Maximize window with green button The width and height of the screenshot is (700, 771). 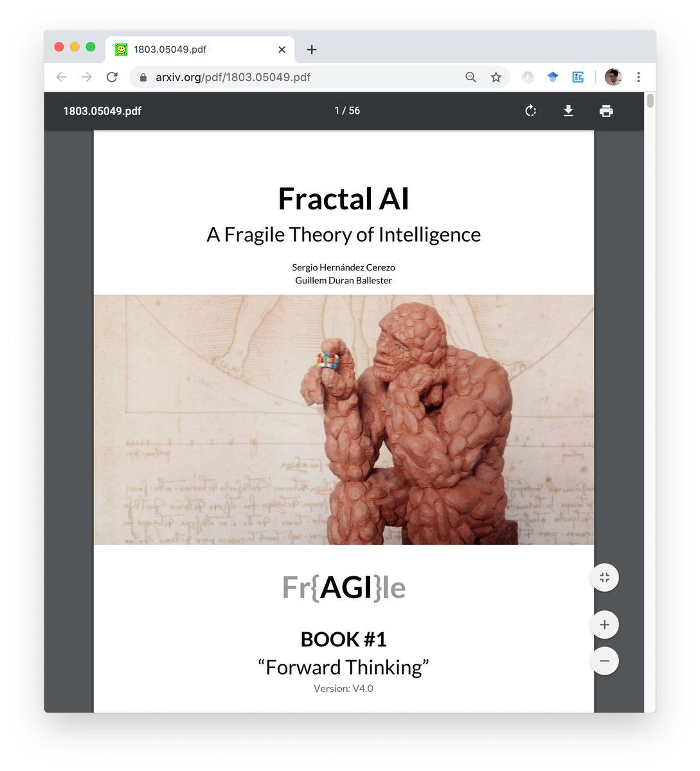click(91, 47)
